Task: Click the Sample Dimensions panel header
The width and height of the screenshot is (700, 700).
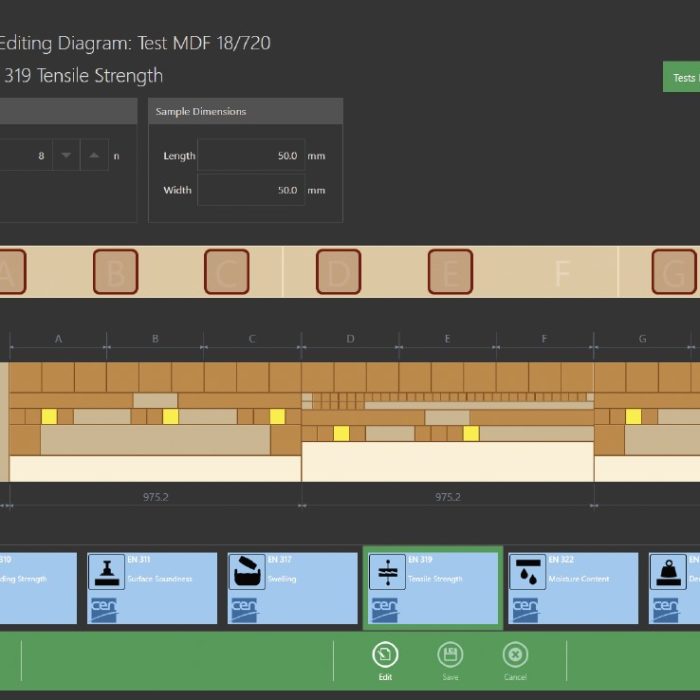Action: (x=245, y=111)
